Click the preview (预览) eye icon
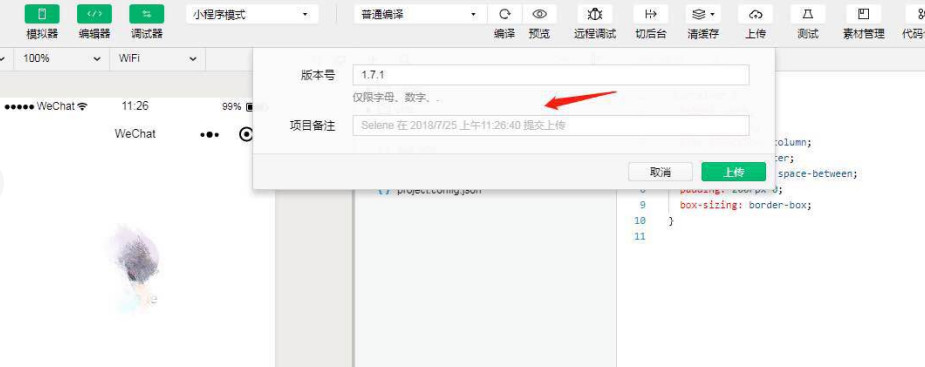Image resolution: width=925 pixels, height=367 pixels. point(539,14)
